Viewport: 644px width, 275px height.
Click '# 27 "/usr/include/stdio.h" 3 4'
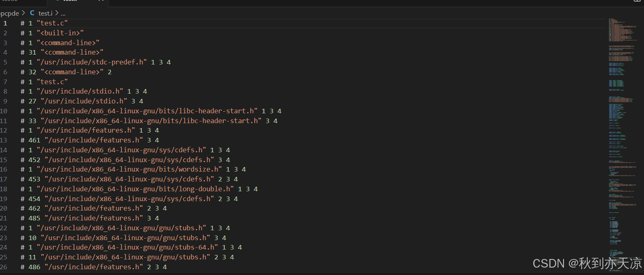click(x=82, y=101)
